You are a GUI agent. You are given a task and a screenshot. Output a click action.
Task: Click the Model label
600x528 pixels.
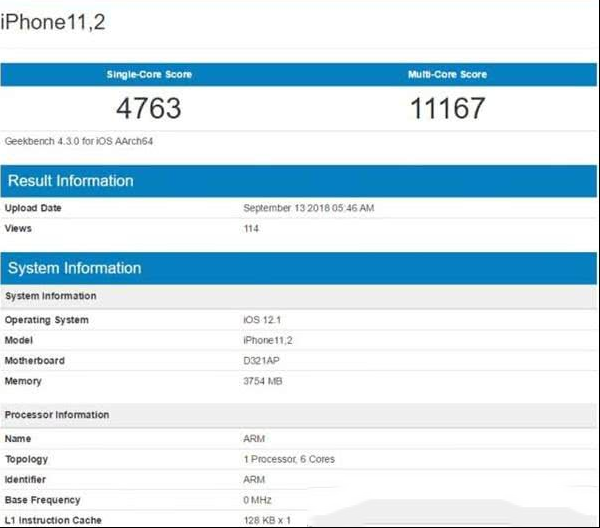click(x=19, y=340)
